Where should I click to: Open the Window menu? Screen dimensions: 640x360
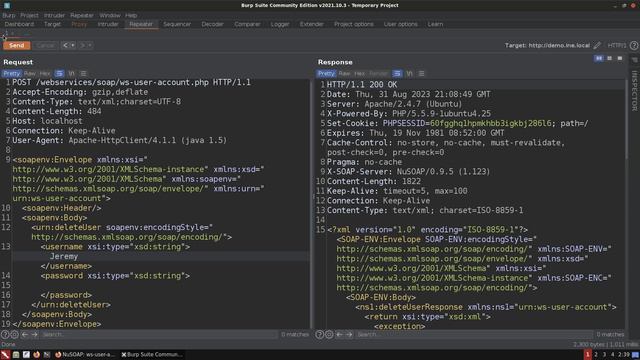coord(110,15)
